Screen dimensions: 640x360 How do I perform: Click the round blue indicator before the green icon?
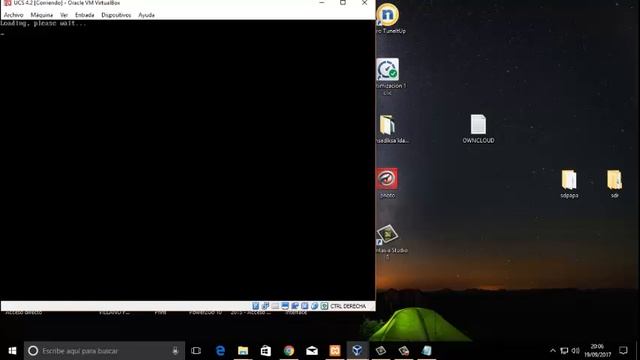(315, 306)
